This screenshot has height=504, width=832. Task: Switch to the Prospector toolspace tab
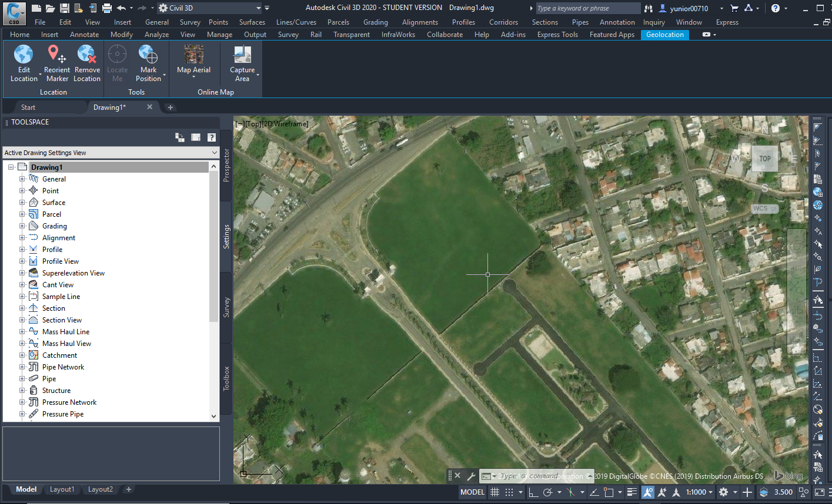coord(226,165)
